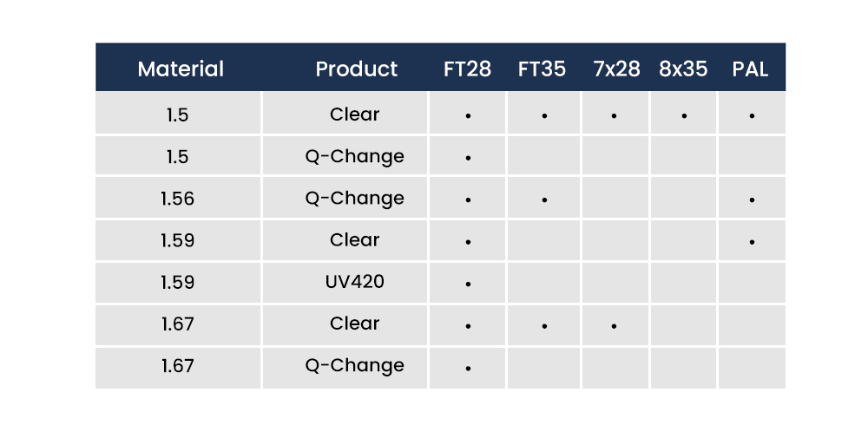868x438 pixels.
Task: Select the PAL dot for 1.59 Clear
Action: [751, 242]
